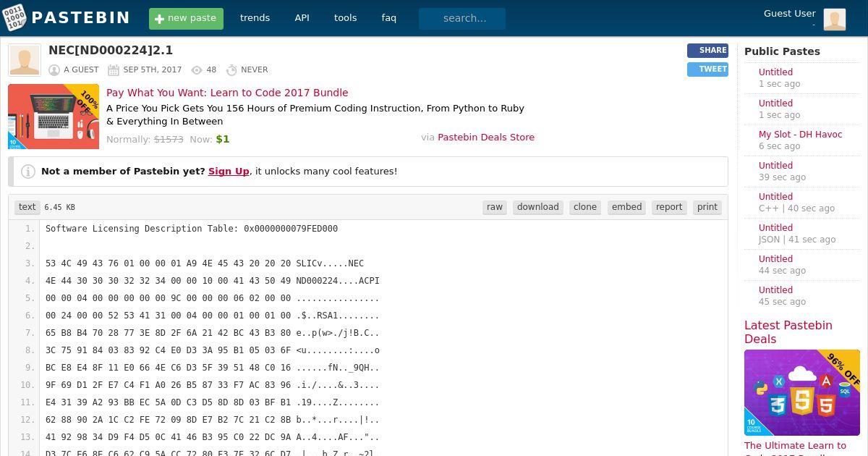
Task: Open the PASTEBIN home title link
Action: click(x=81, y=18)
